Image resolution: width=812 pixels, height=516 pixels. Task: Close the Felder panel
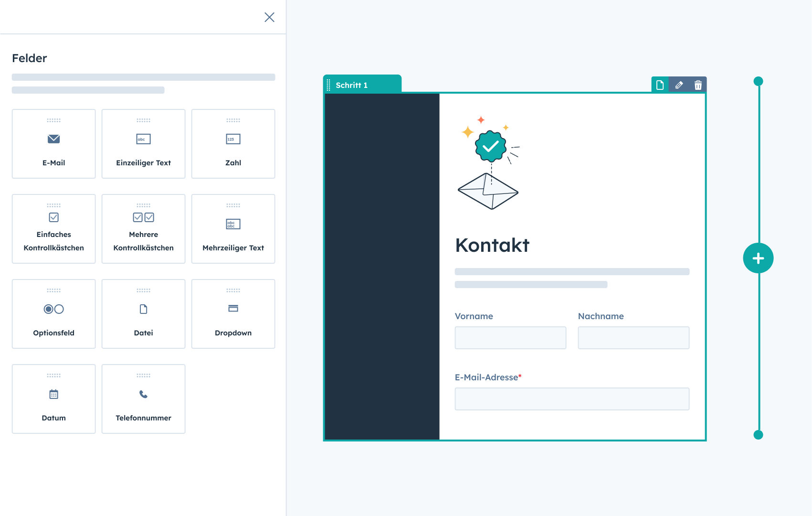269,17
